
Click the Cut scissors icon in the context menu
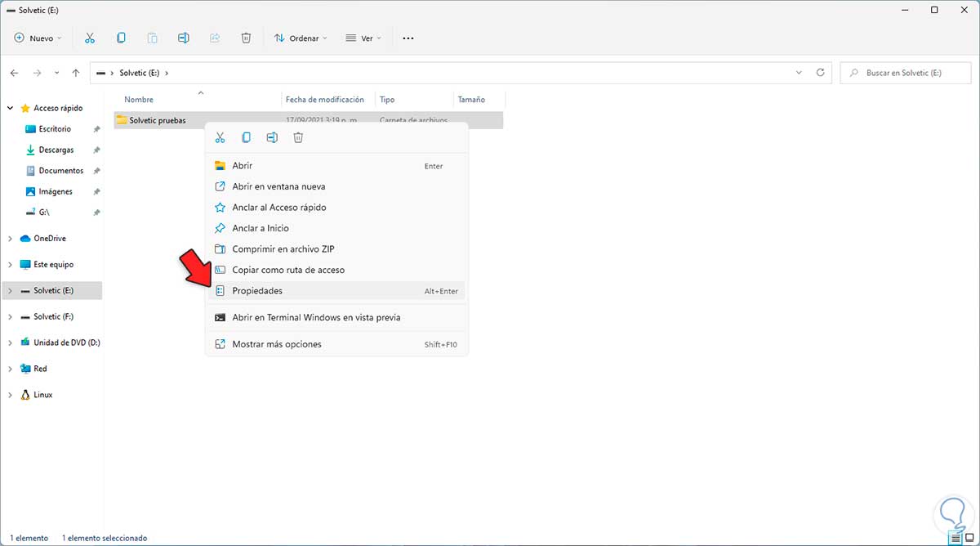[220, 137]
